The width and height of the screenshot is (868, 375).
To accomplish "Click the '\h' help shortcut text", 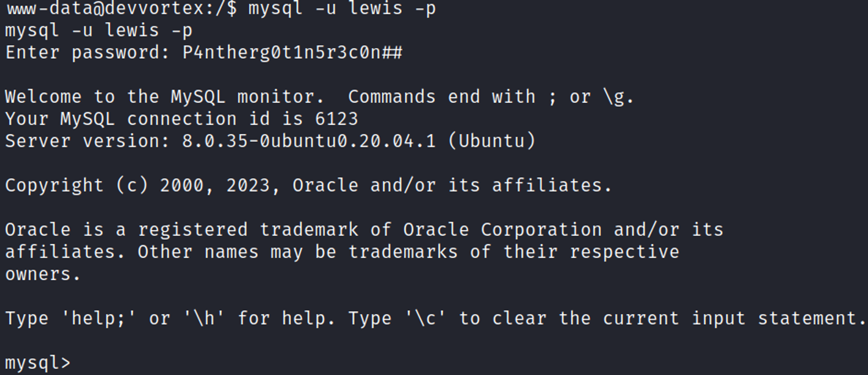I will click(x=204, y=319).
